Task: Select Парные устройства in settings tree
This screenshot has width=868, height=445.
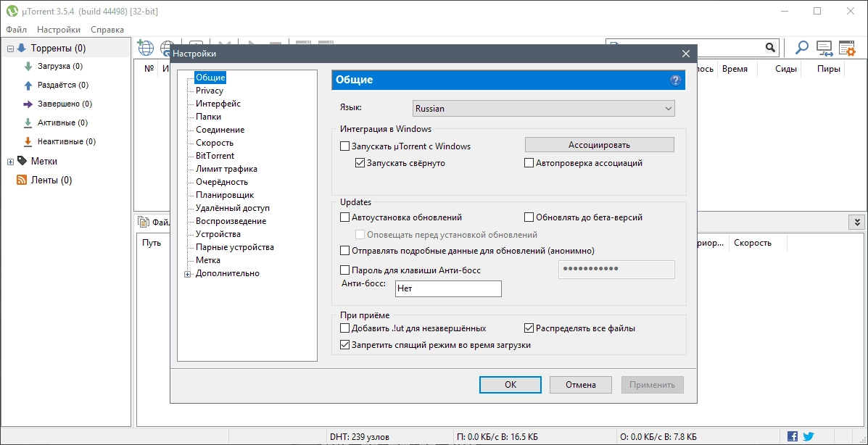Action: (x=235, y=247)
